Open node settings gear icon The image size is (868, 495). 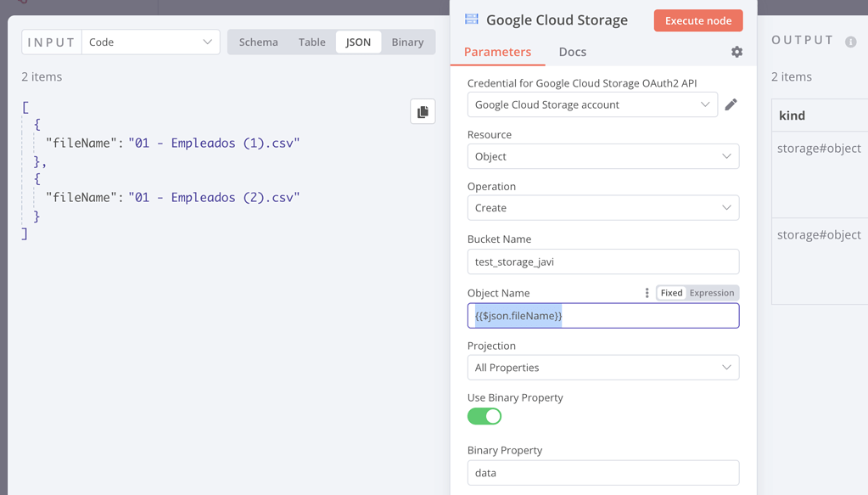point(736,52)
